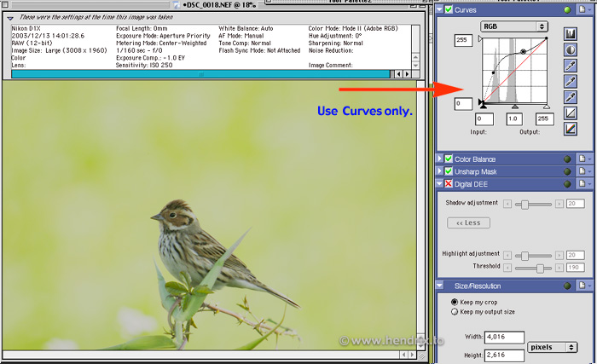597x364 pixels.
Task: Select the top eyedropper in Curves
Action: 570,66
